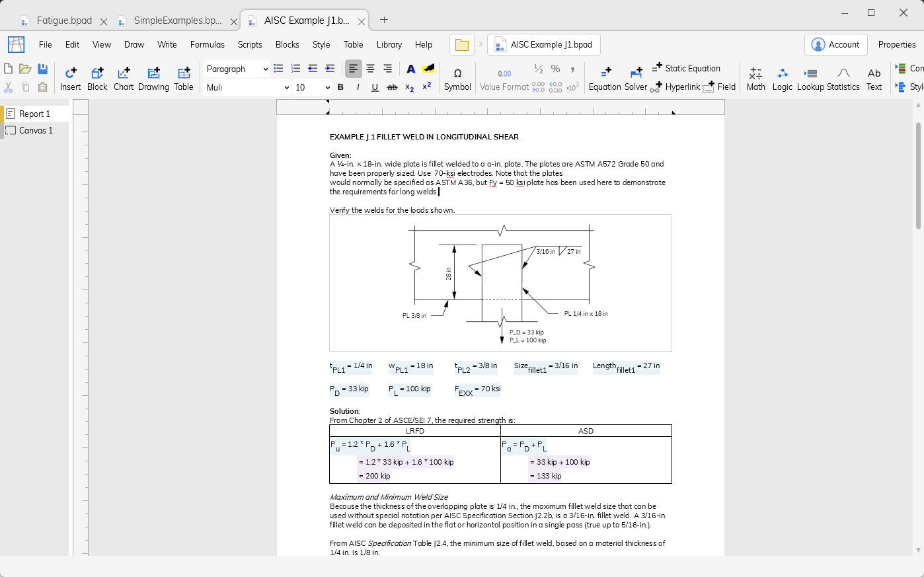924x577 pixels.
Task: Click the Value Format button
Action: [x=504, y=78]
